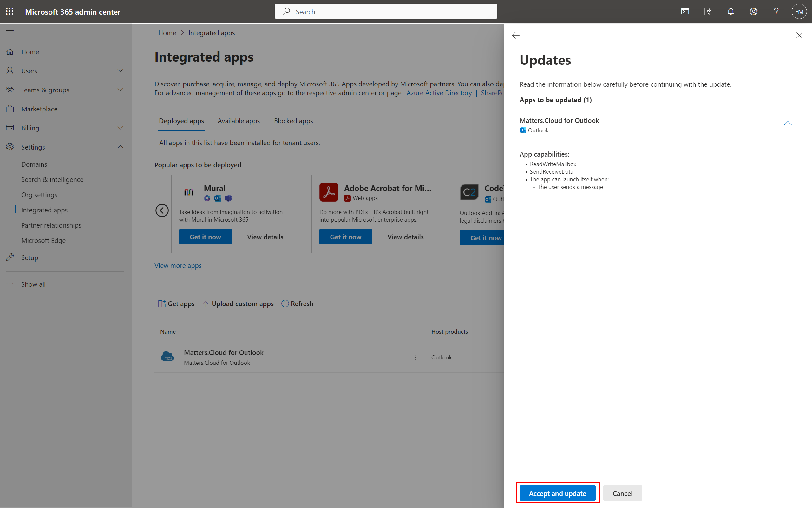Click Accept and update button
This screenshot has height=508, width=812.
tap(557, 493)
